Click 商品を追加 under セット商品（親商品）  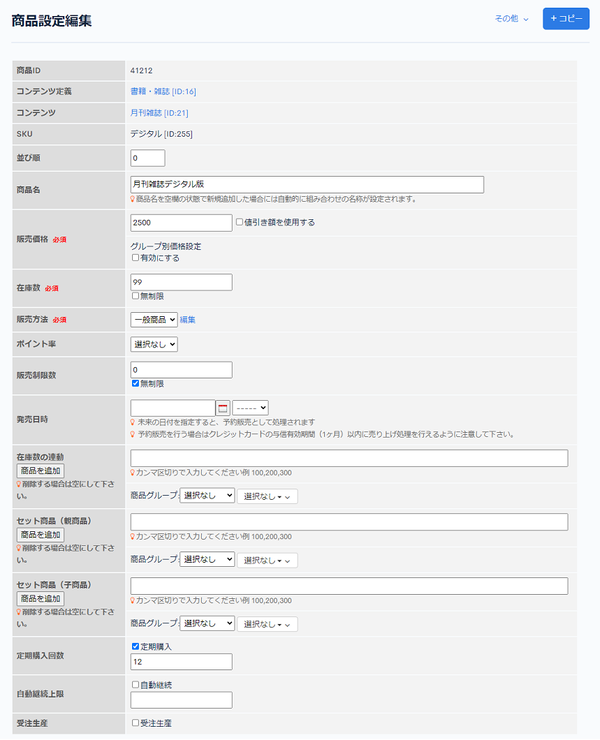(x=41, y=535)
